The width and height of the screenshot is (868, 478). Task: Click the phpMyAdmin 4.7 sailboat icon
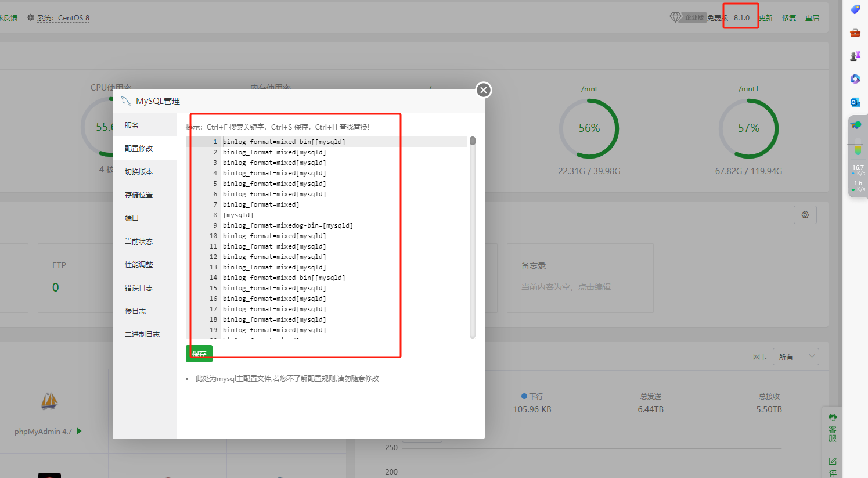(49, 401)
